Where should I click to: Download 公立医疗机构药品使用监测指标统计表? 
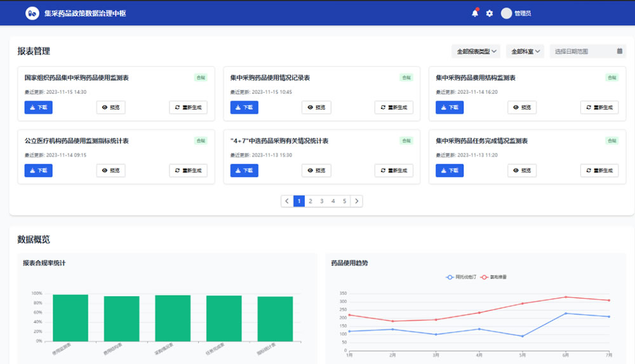tap(39, 171)
